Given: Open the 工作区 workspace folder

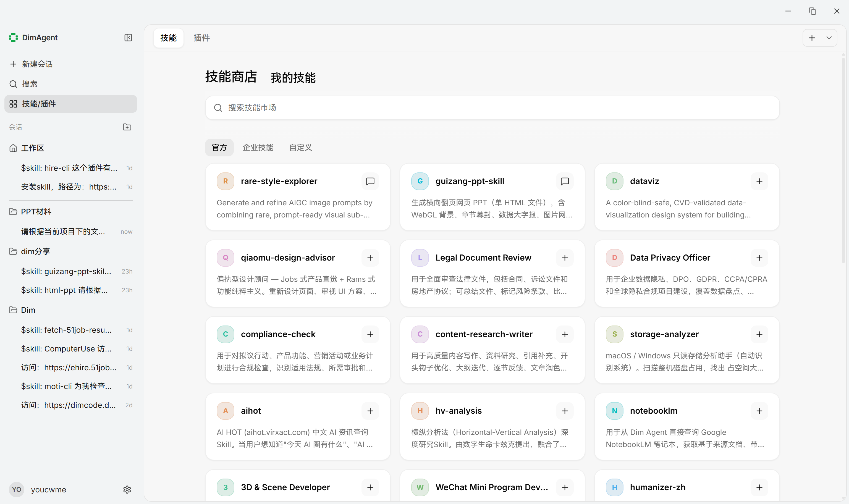Looking at the screenshot, I should click(71, 148).
